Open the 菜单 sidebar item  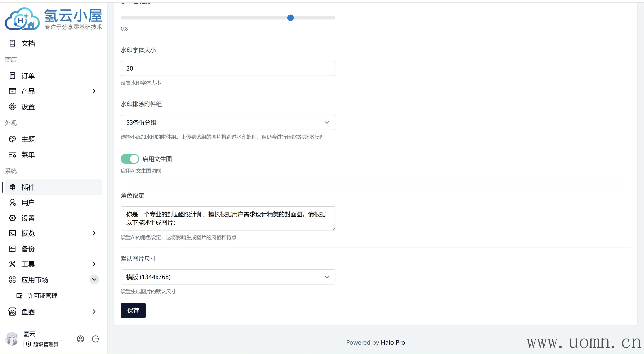(28, 154)
